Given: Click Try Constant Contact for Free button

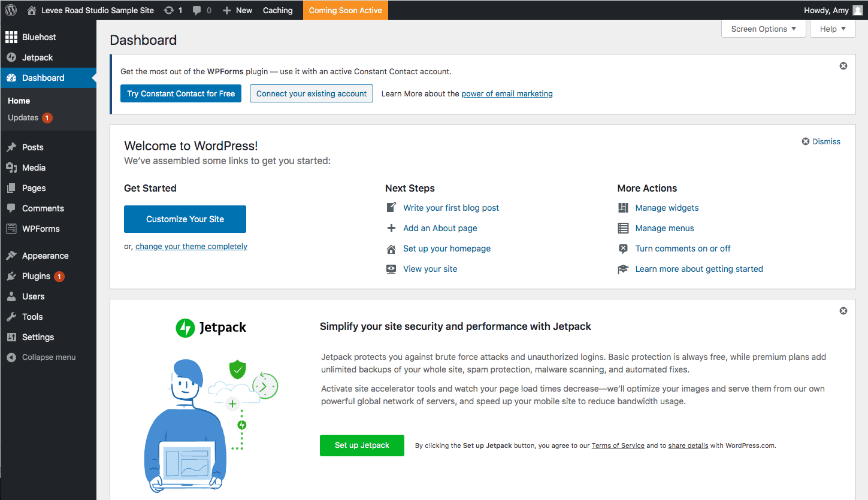Looking at the screenshot, I should (x=181, y=93).
